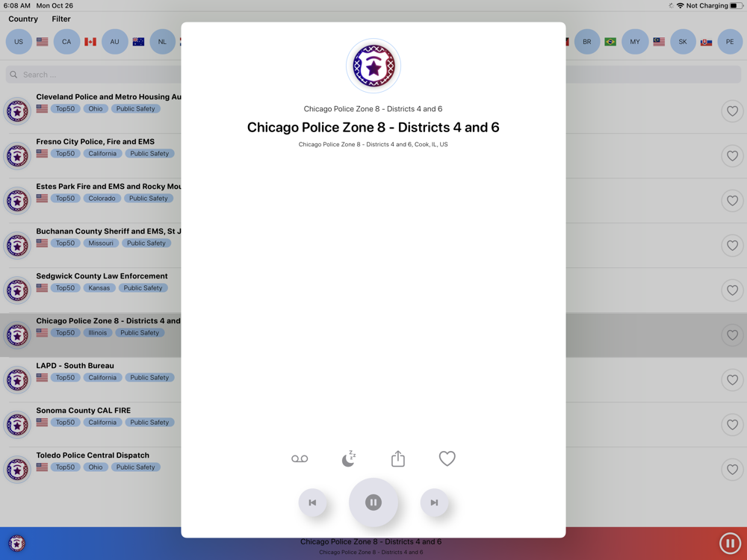Tap Public Safety tag on Toledo row
Viewport: 747px width, 560px height.
[136, 467]
